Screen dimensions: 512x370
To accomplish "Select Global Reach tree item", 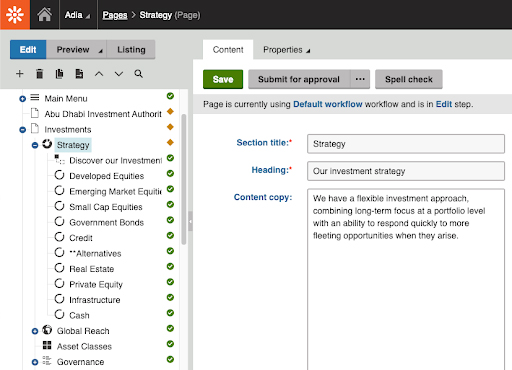I will [83, 331].
